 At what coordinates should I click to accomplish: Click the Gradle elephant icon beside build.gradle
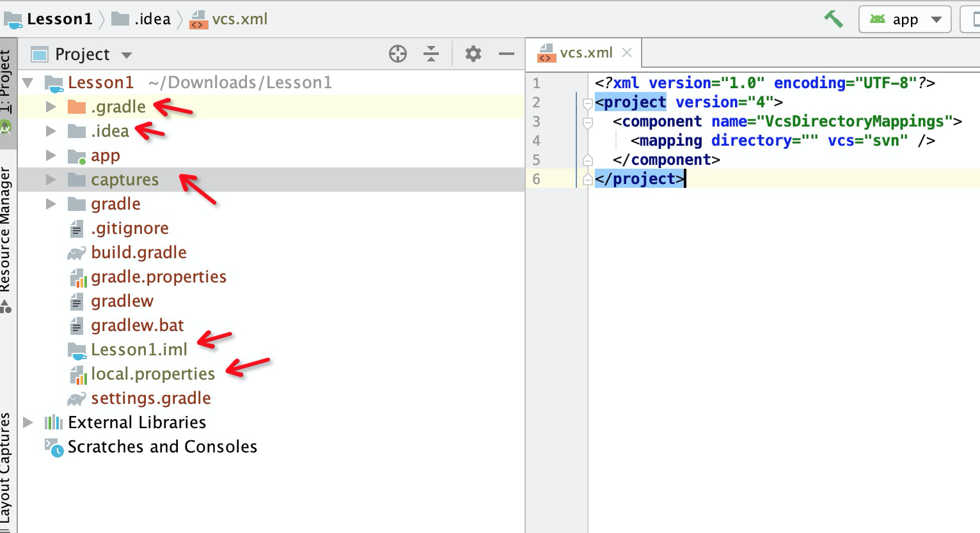pyautogui.click(x=77, y=252)
